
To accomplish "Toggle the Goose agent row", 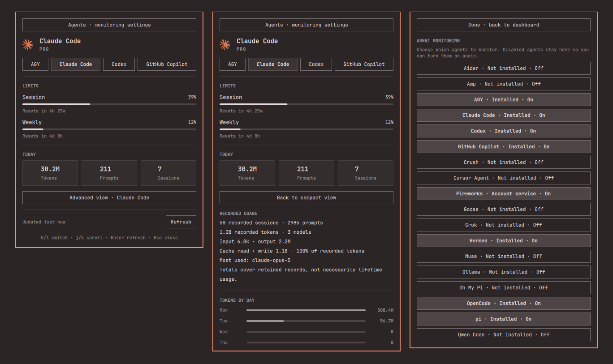I will click(504, 210).
